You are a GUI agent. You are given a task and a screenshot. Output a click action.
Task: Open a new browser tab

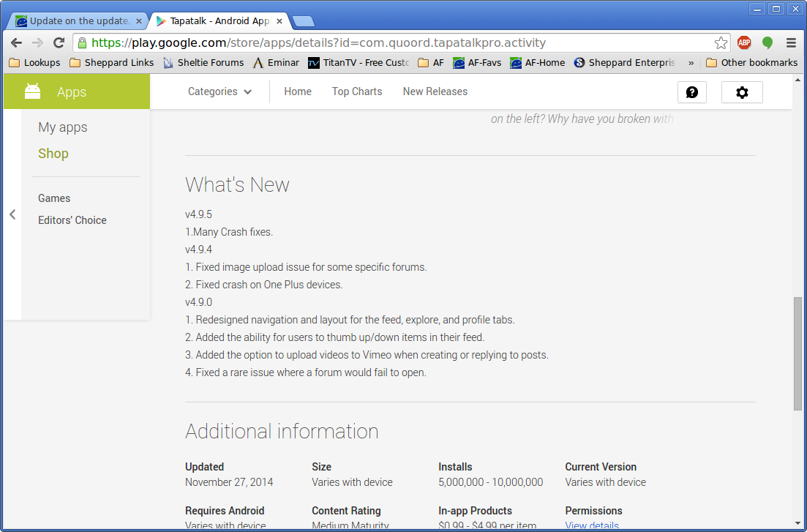(x=303, y=21)
